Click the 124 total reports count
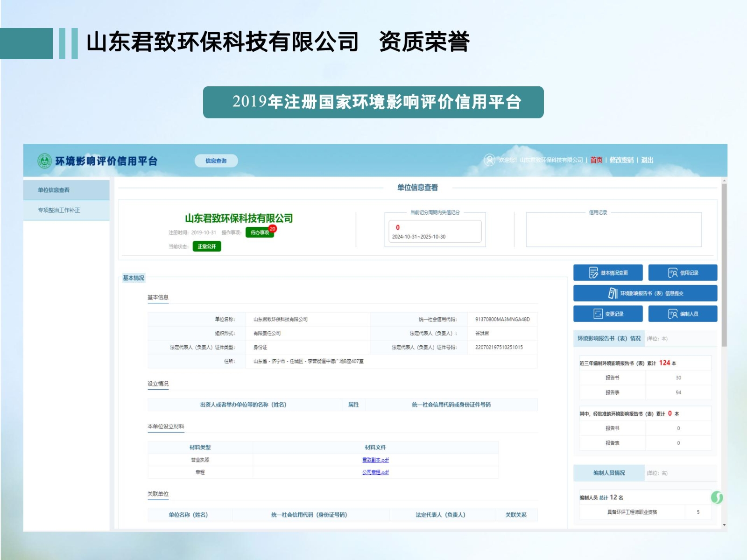The height and width of the screenshot is (560, 747). coord(664,363)
